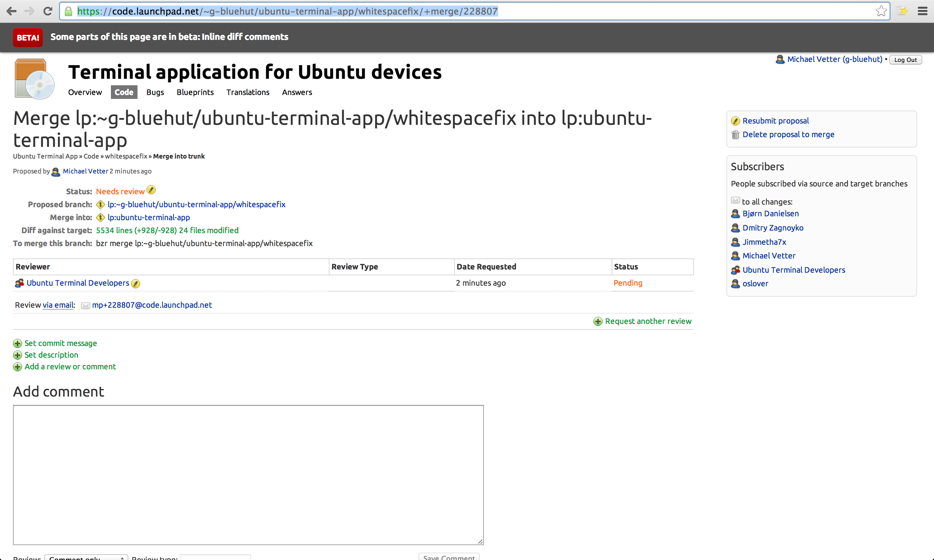934x560 pixels.
Task: Click Ubuntu Terminal Developers reviewer link
Action: click(78, 283)
